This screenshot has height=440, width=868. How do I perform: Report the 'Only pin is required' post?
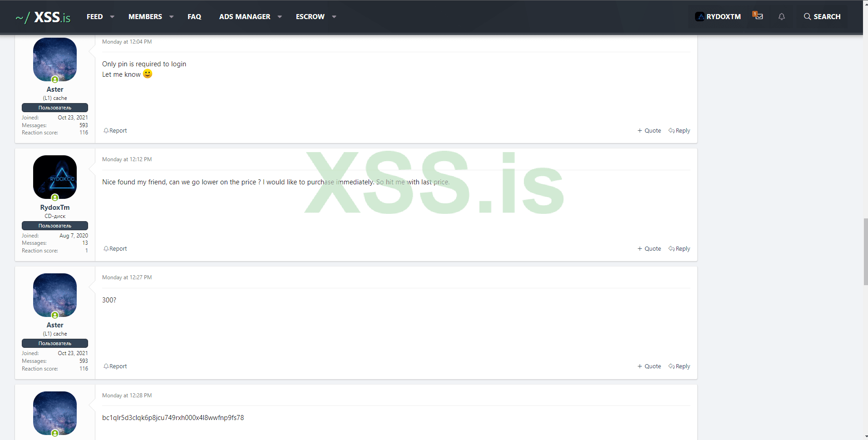pos(115,131)
